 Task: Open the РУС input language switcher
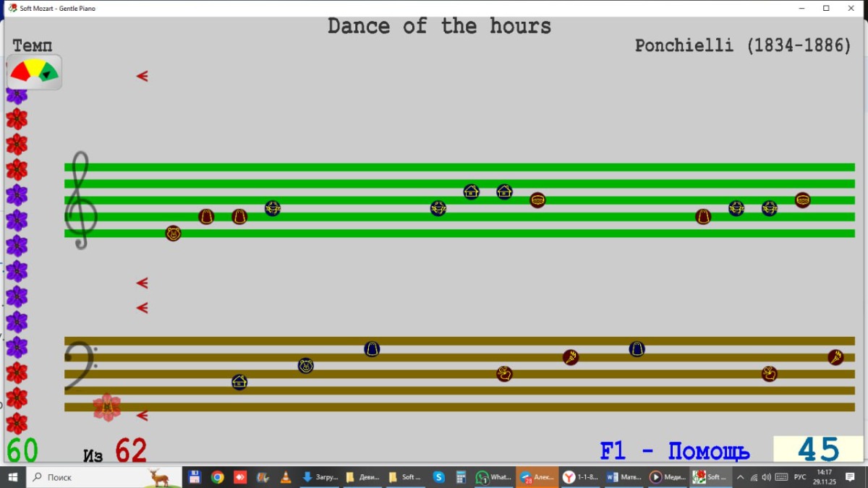pos(800,477)
